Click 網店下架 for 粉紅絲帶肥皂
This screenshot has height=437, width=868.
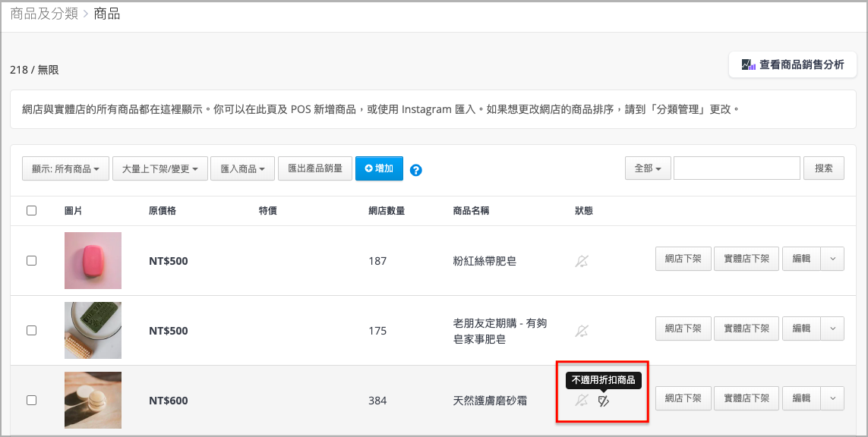(683, 259)
